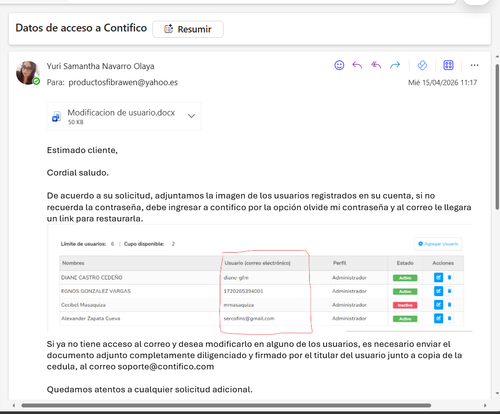Click the Usuario (correo electrónico) column header
The width and height of the screenshot is (500, 414).
pyautogui.click(x=257, y=263)
